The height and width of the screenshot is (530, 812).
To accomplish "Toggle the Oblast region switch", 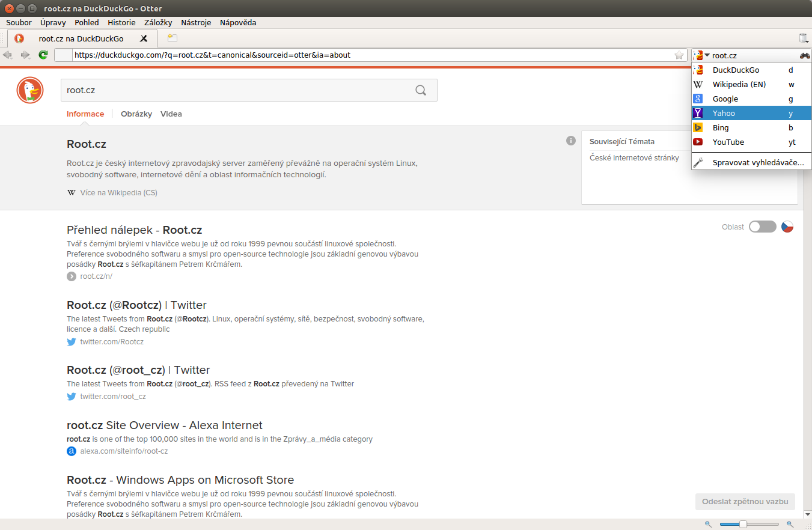I will click(763, 227).
